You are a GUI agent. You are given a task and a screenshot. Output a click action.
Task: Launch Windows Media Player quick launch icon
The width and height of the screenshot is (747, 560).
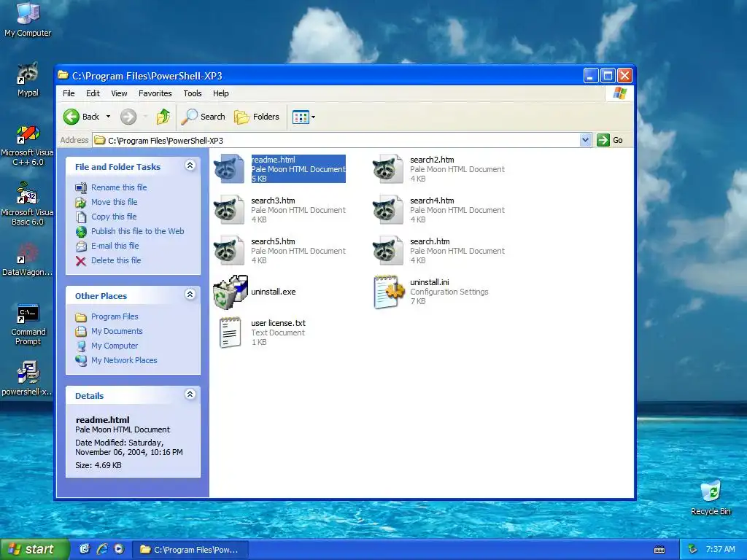click(x=119, y=550)
